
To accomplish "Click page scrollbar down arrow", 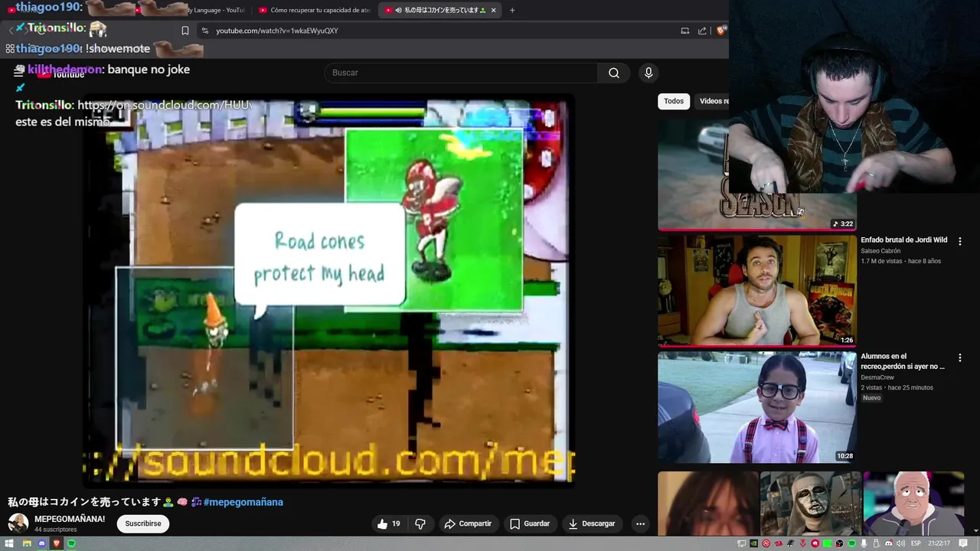I will point(975,530).
